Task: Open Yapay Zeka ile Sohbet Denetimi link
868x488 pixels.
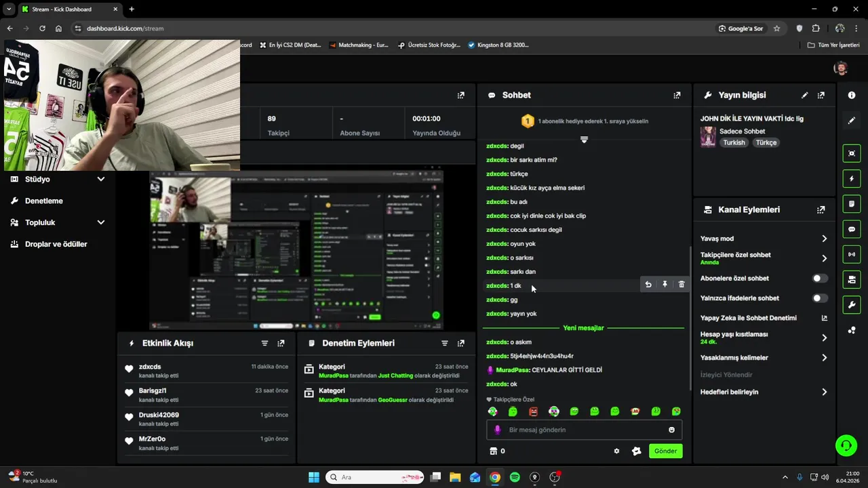Action: pos(764,318)
